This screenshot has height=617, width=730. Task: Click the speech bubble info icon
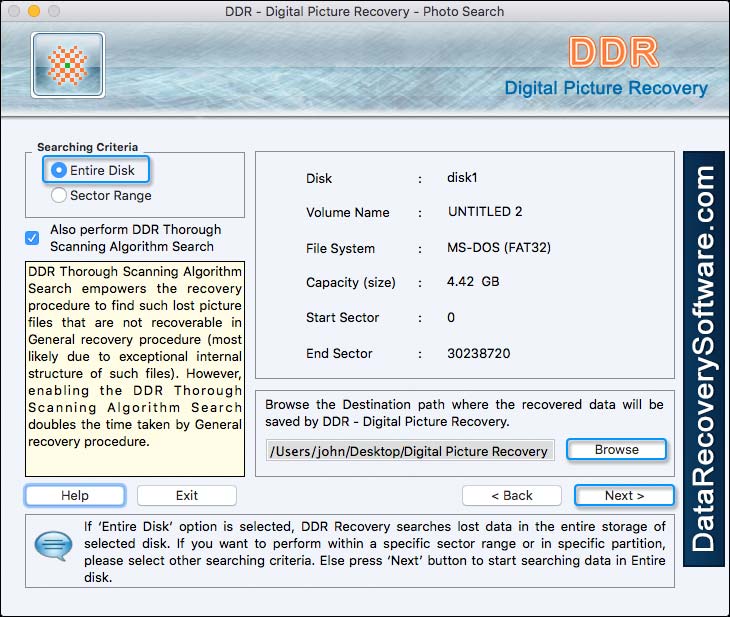(51, 546)
